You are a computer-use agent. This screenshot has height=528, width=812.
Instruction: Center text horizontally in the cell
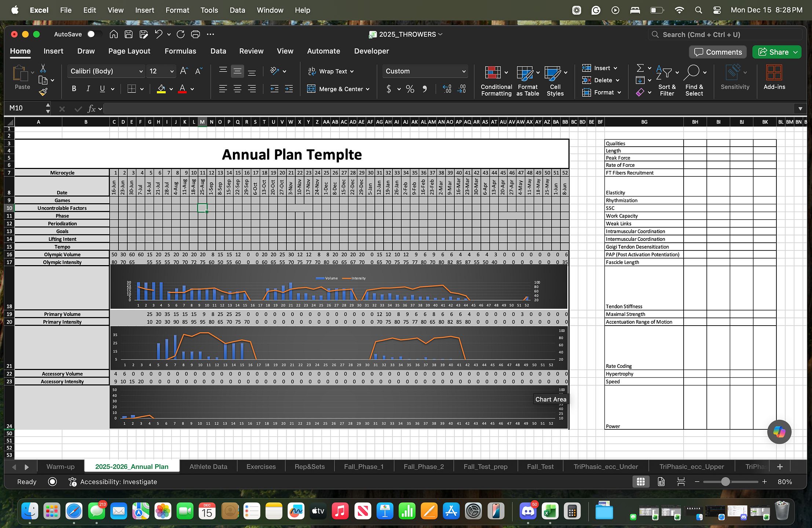click(x=237, y=89)
